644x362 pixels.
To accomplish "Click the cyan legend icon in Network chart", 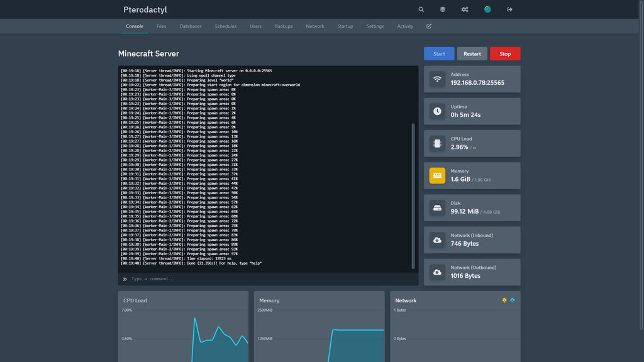I will [513, 300].
